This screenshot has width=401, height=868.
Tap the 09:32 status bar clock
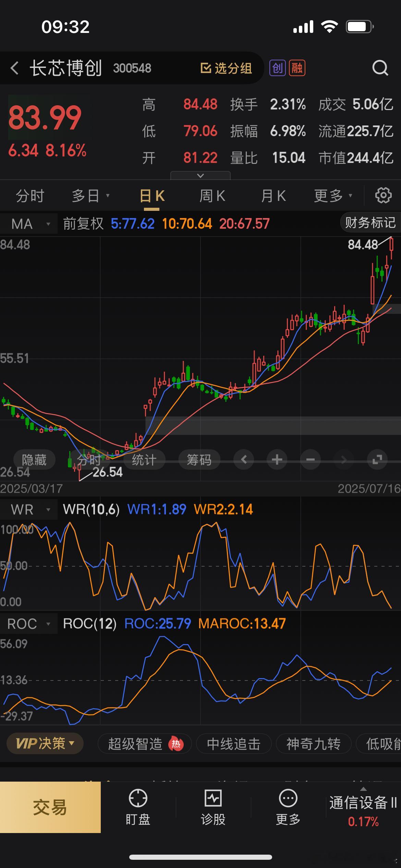tap(65, 27)
